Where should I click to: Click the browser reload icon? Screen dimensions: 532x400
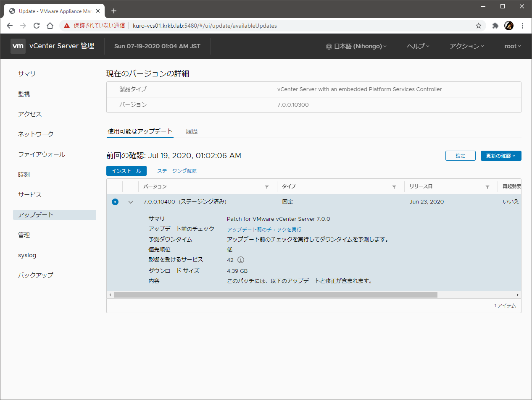pyautogui.click(x=37, y=26)
